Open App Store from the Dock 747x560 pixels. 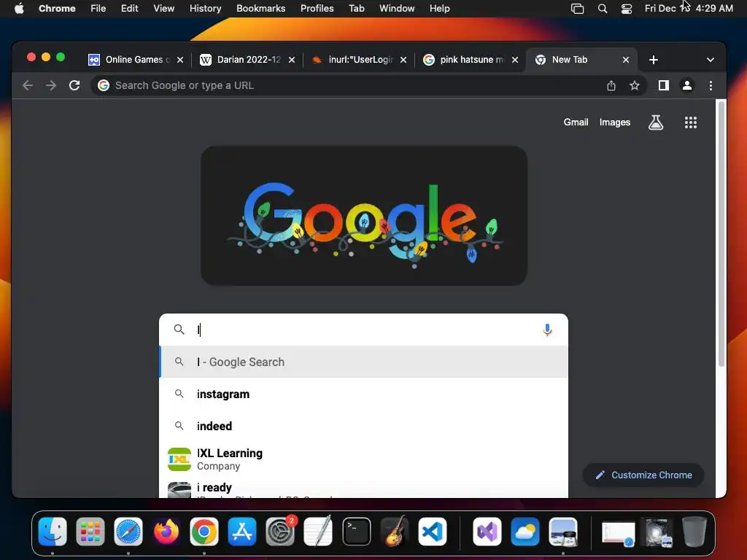point(242,531)
